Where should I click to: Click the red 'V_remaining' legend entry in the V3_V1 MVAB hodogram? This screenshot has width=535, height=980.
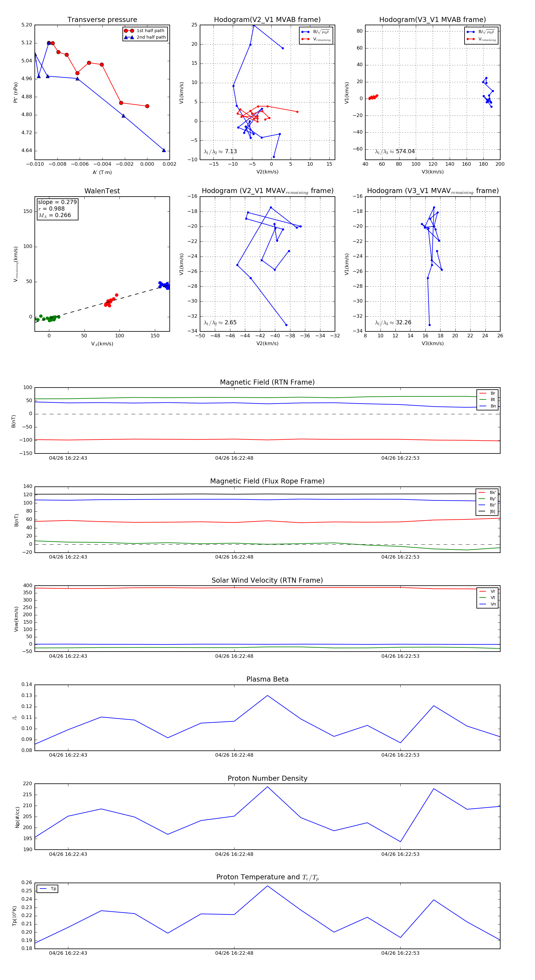(481, 39)
